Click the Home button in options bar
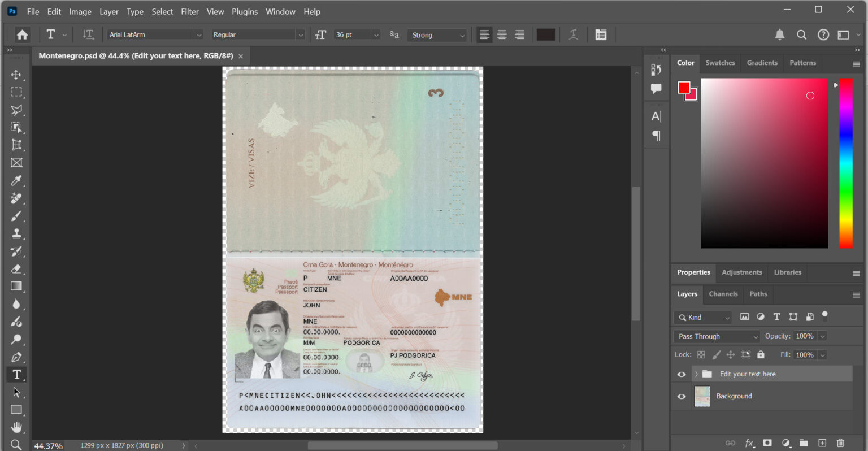Viewport: 868px width, 451px height. click(22, 34)
